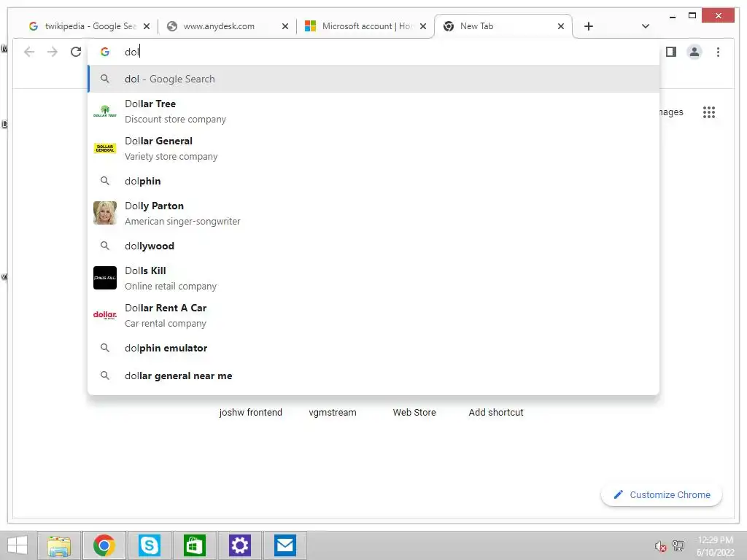Close the twikipedia Google Search tab
This screenshot has height=560, width=747.
click(x=147, y=26)
